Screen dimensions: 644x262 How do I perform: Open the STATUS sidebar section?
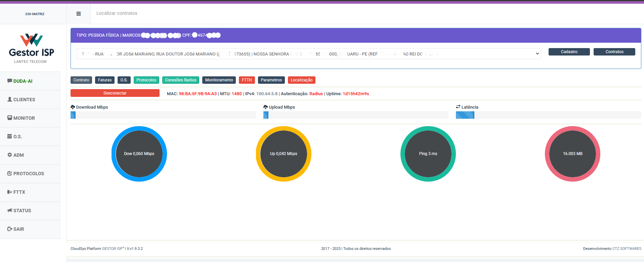[x=22, y=211]
